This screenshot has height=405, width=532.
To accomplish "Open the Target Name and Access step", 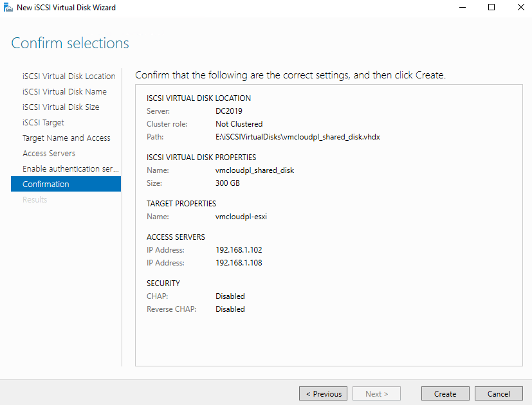I will tap(66, 138).
